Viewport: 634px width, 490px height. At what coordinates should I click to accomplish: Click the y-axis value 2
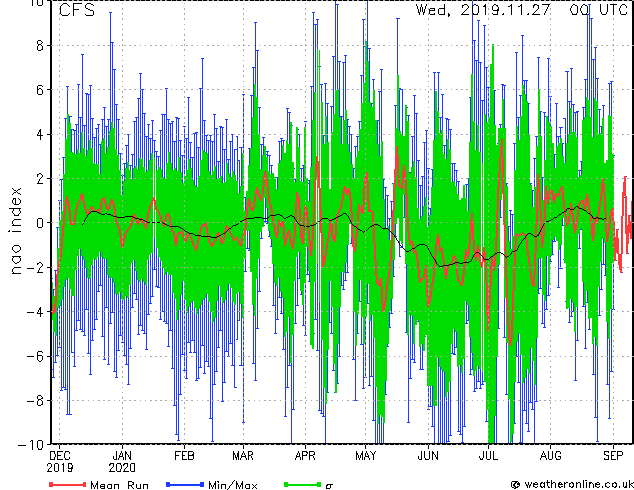(x=40, y=179)
